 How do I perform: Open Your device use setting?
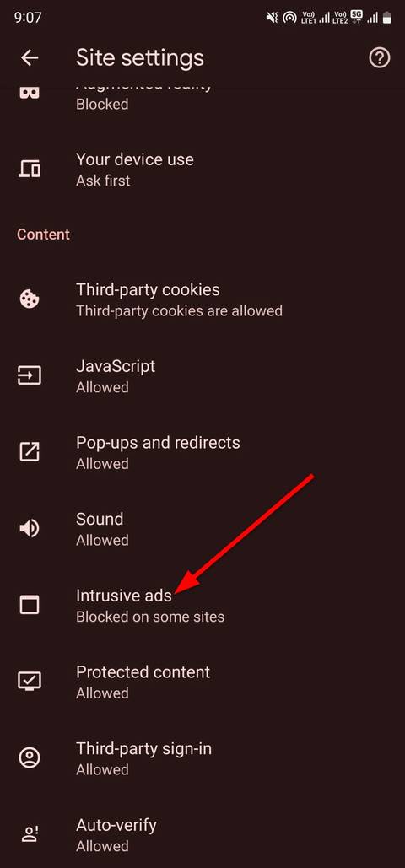(202, 170)
